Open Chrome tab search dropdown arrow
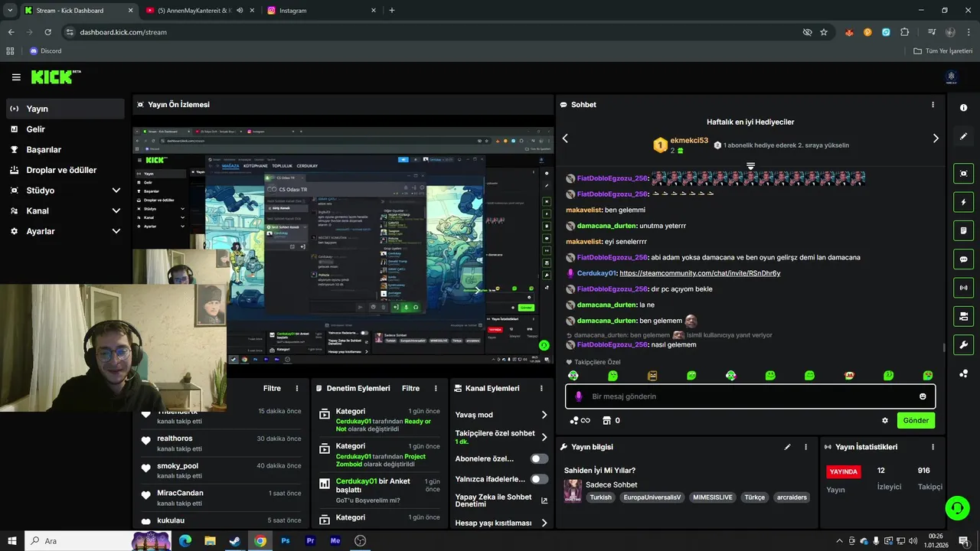This screenshot has width=980, height=551. 10,11
